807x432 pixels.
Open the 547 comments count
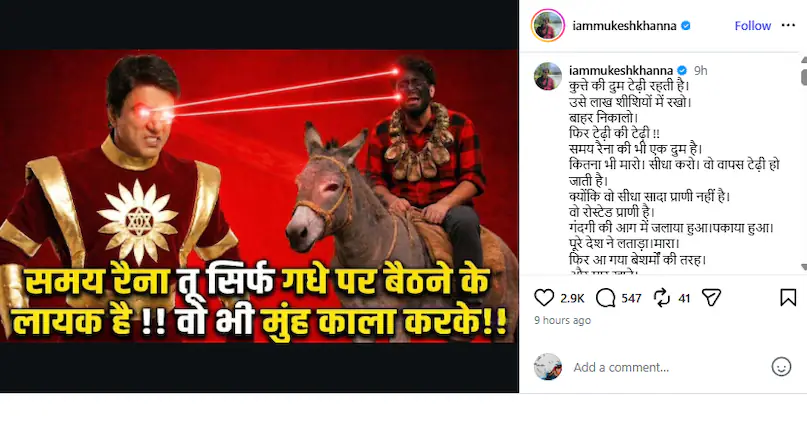click(x=631, y=298)
